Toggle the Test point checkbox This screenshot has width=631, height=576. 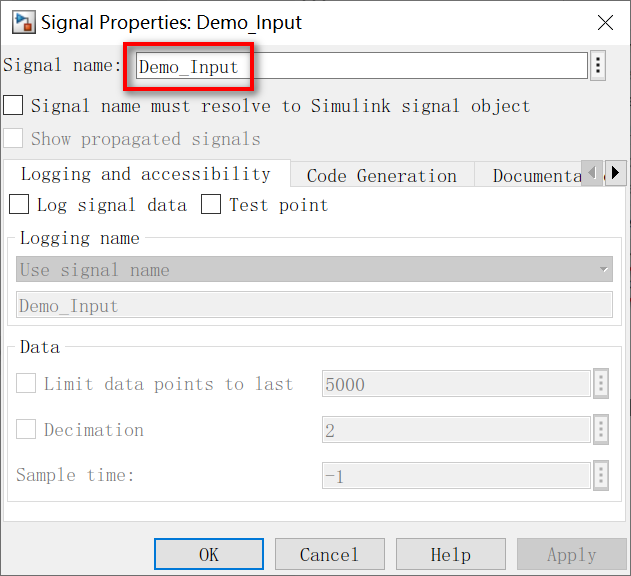click(x=211, y=204)
